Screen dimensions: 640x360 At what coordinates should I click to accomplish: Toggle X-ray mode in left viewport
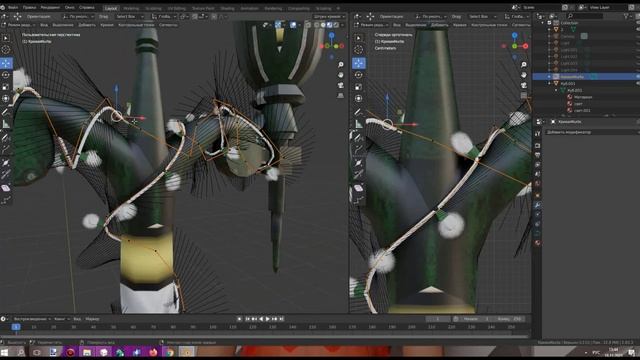point(308,25)
